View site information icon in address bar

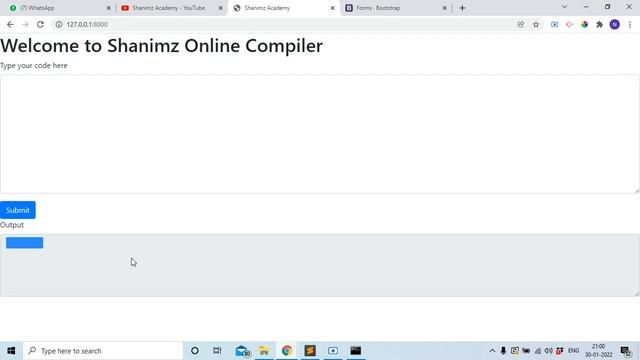[59, 24]
